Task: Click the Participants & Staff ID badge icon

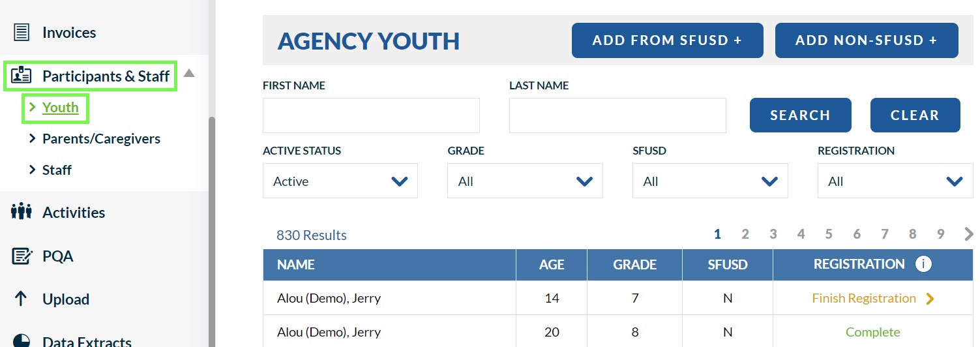Action: (x=22, y=76)
